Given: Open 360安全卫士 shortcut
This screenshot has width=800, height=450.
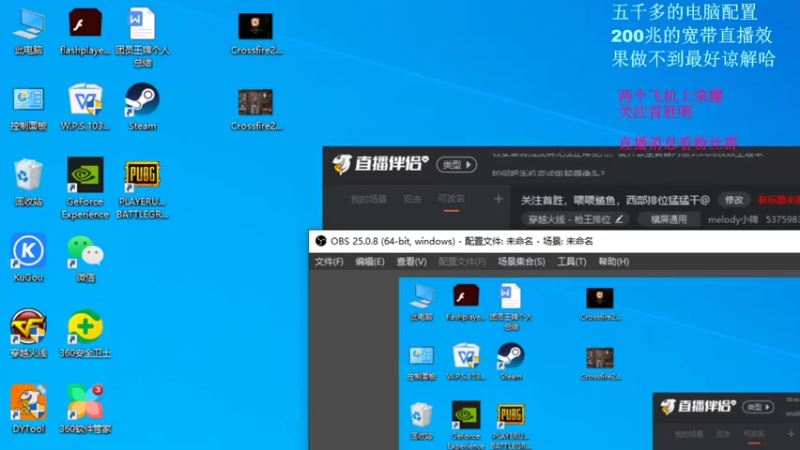Looking at the screenshot, I should [85, 334].
